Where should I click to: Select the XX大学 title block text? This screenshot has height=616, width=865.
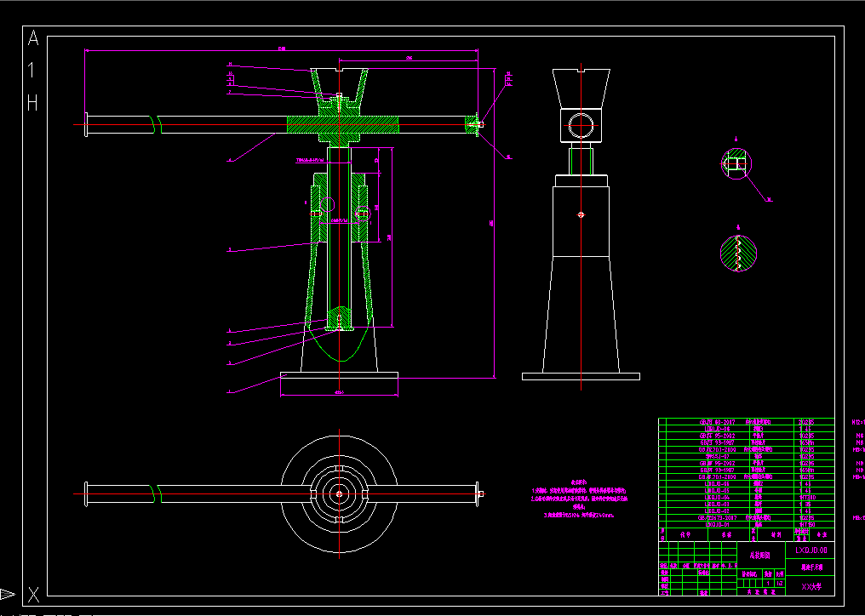811,587
